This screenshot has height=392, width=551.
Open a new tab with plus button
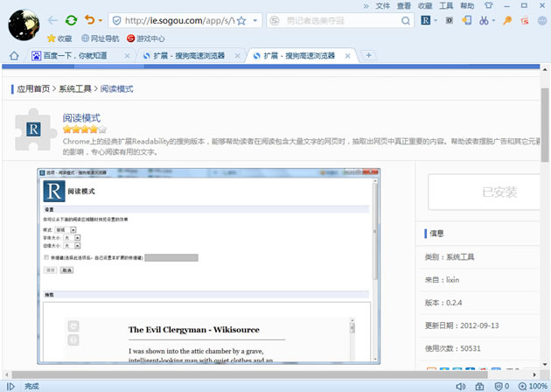(368, 55)
